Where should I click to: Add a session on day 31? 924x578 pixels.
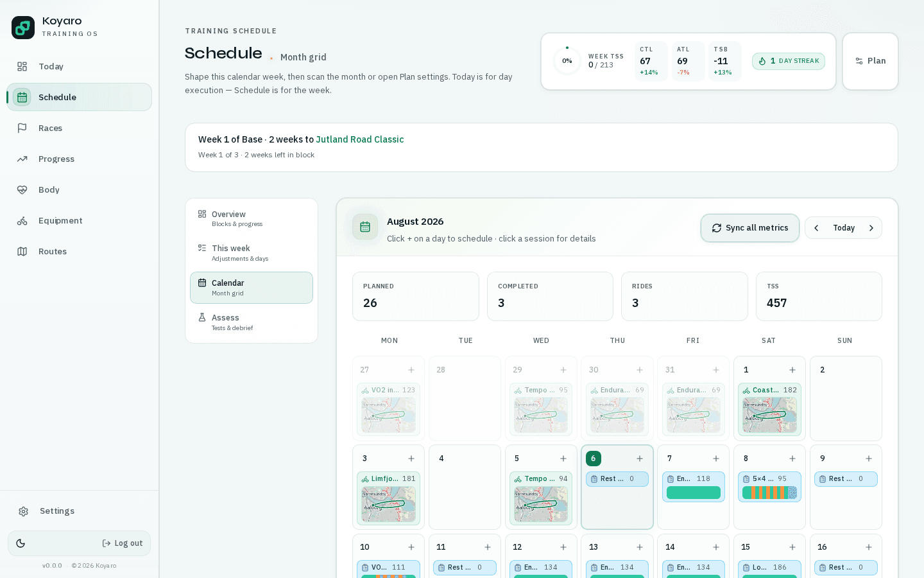click(x=716, y=370)
